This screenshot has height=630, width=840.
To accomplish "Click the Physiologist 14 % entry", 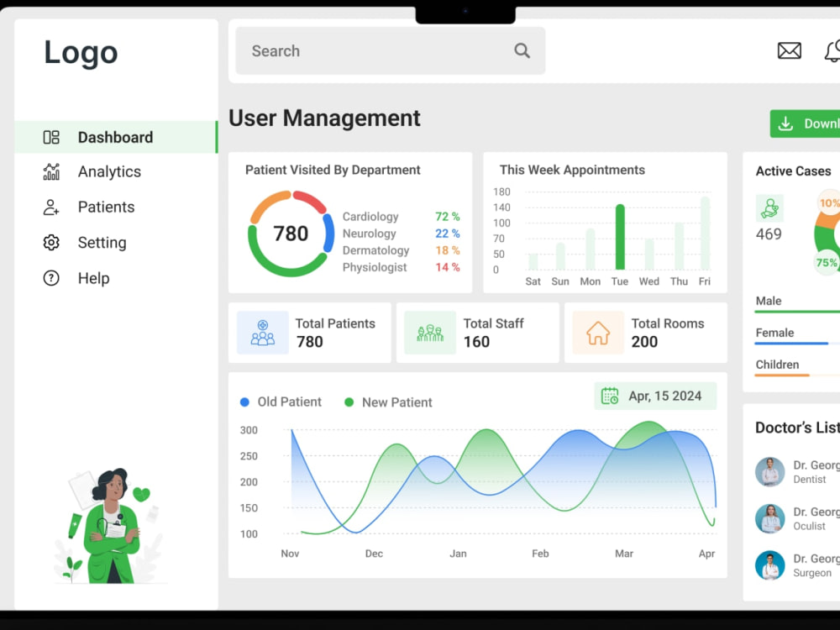I will (401, 267).
